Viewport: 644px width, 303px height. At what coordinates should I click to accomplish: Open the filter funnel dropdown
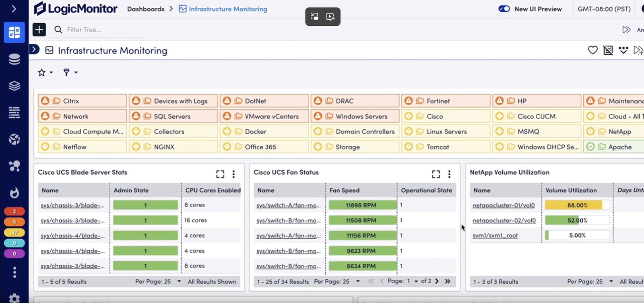pyautogui.click(x=70, y=72)
